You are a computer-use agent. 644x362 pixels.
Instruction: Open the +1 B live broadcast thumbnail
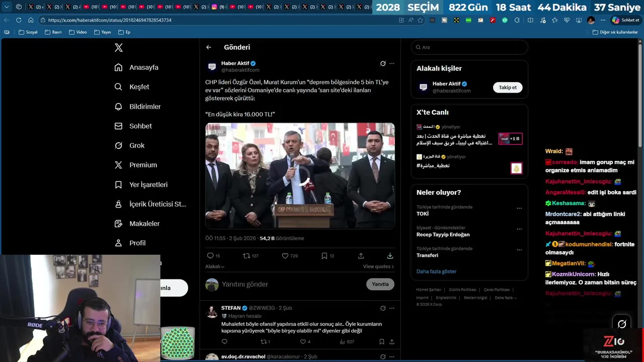511,139
